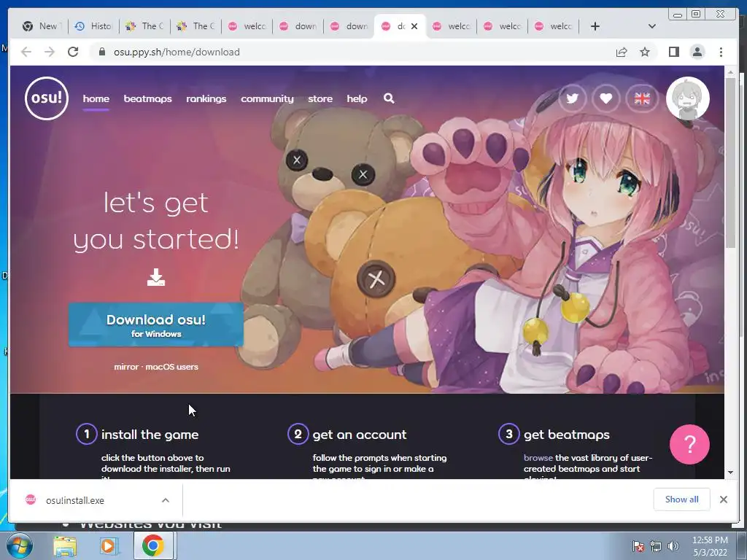Click the 'get an account' heading

click(x=359, y=435)
